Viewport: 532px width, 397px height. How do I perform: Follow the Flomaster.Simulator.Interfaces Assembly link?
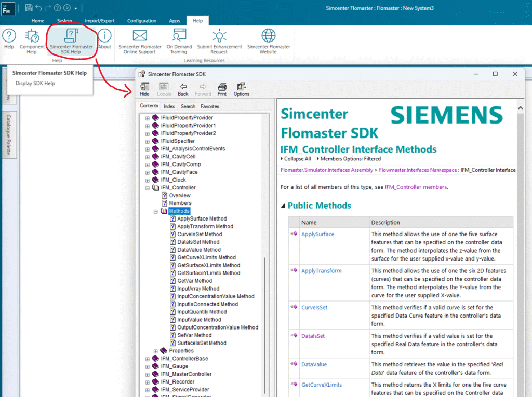click(327, 170)
